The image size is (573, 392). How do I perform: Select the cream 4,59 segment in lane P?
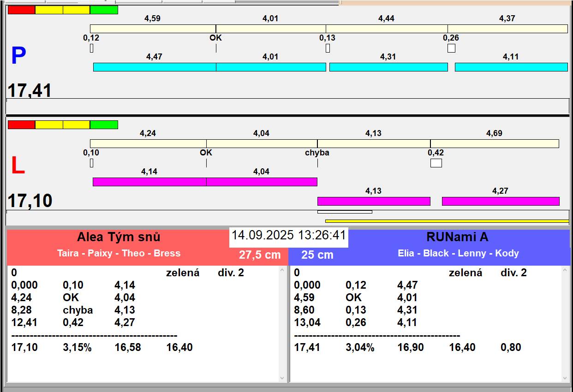(153, 29)
